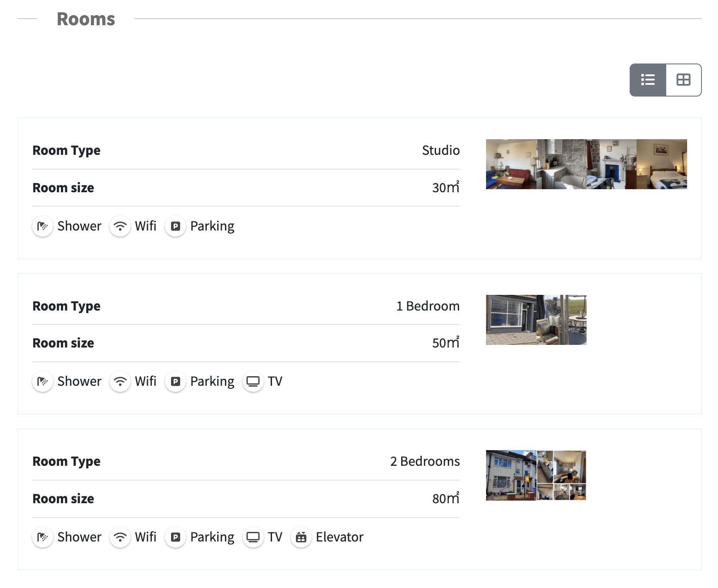Switch to list view layout

point(648,80)
